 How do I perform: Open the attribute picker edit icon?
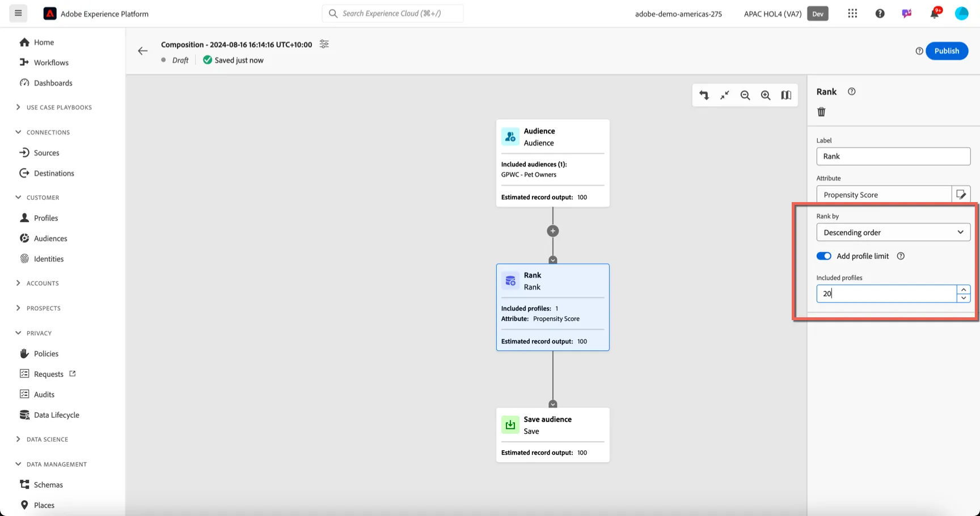pyautogui.click(x=961, y=195)
